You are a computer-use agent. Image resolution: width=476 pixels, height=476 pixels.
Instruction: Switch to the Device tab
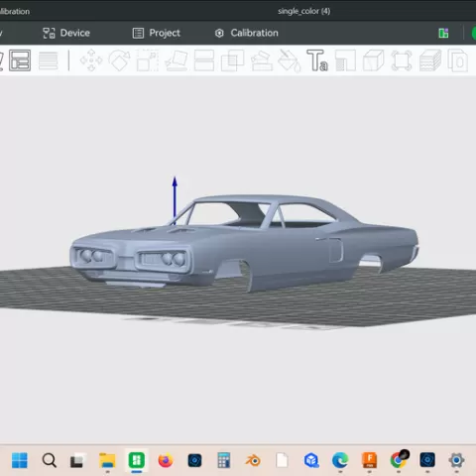click(66, 33)
